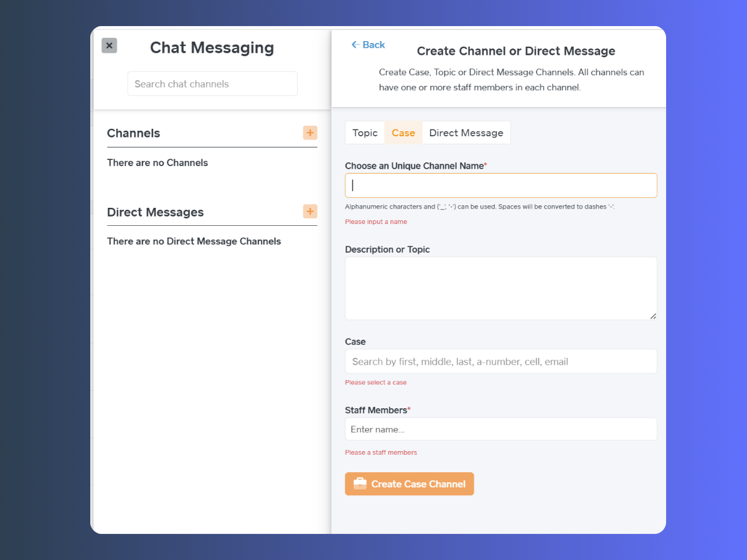Click into the Unique Channel Name input
The width and height of the screenshot is (747, 560).
[501, 185]
